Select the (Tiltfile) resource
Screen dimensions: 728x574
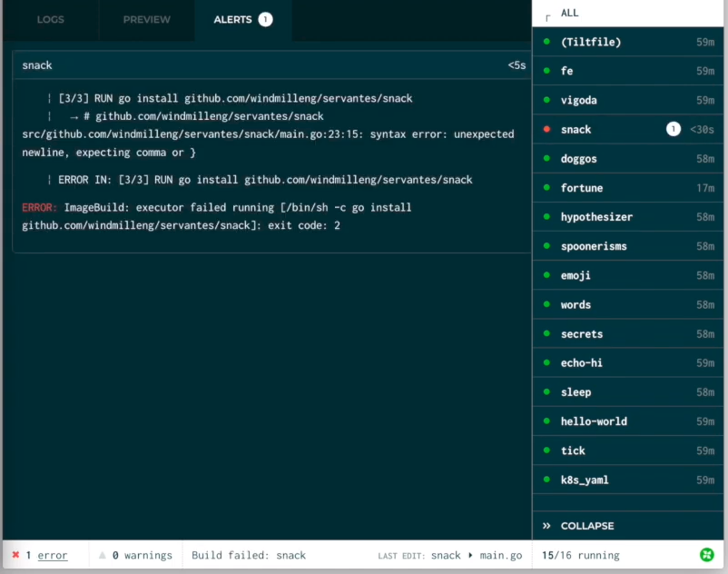[x=628, y=42]
